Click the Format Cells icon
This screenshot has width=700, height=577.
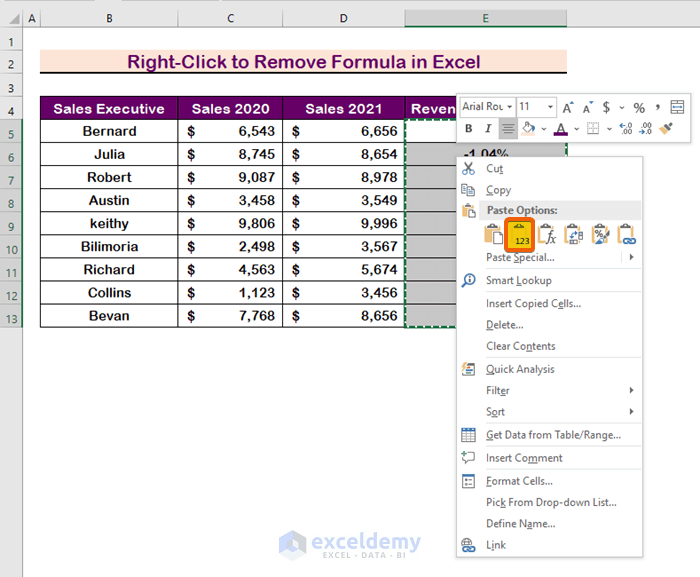[468, 481]
